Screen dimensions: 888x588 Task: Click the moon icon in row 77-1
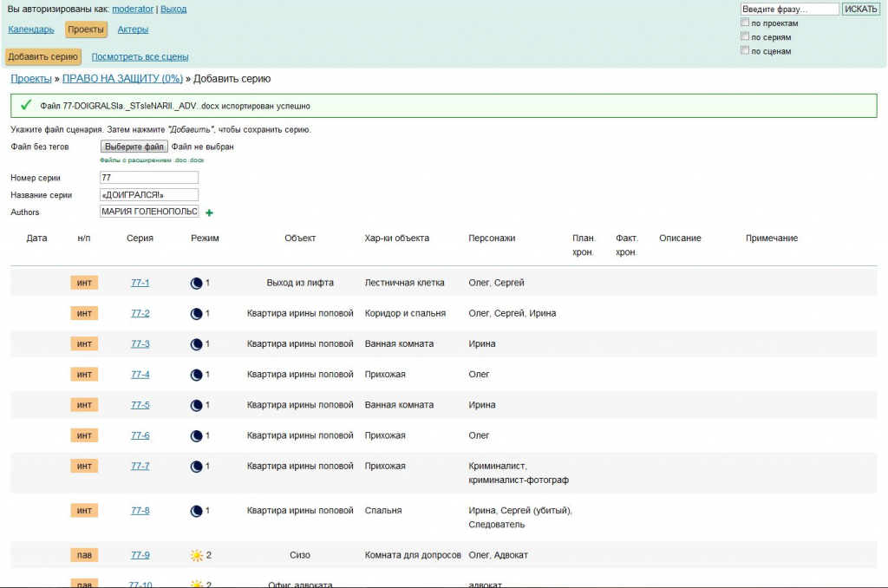tap(196, 284)
